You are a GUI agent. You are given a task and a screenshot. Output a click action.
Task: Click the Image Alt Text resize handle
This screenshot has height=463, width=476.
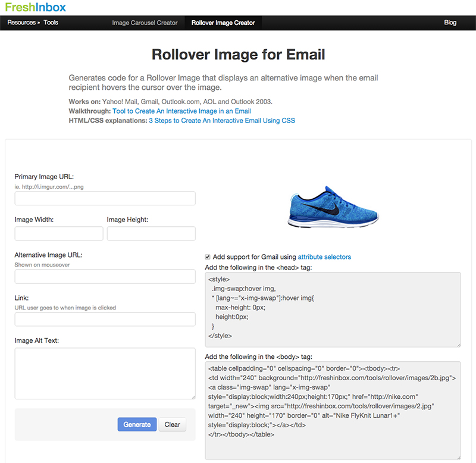tap(193, 397)
